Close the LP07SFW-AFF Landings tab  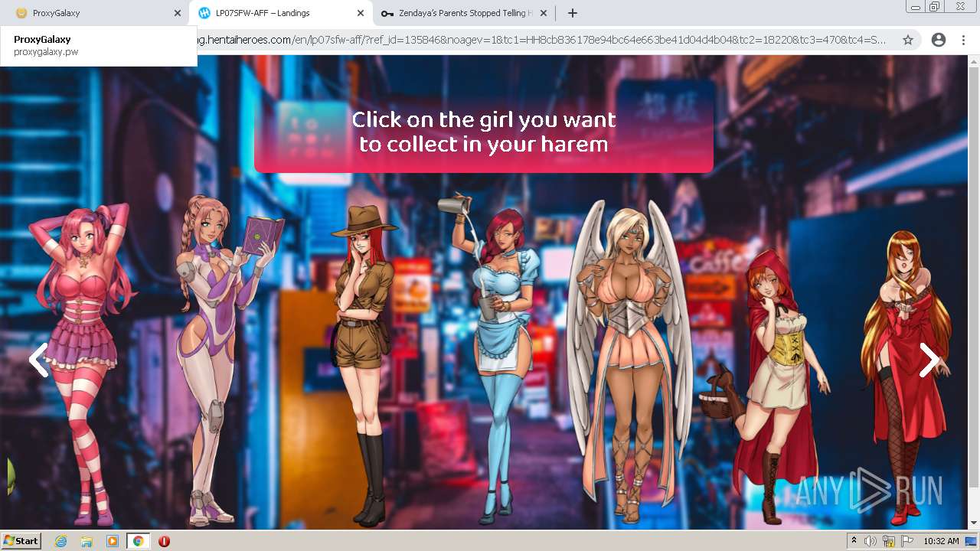click(361, 13)
